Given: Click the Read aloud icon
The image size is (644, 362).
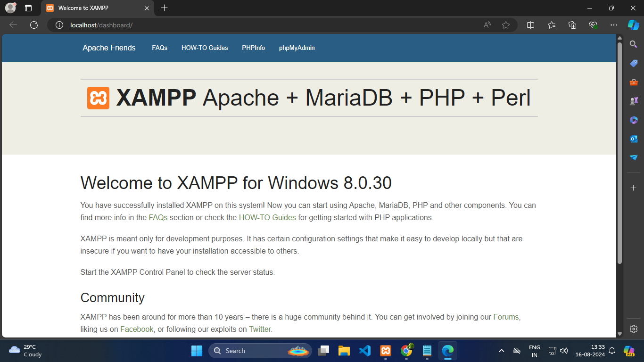Looking at the screenshot, I should tap(487, 25).
